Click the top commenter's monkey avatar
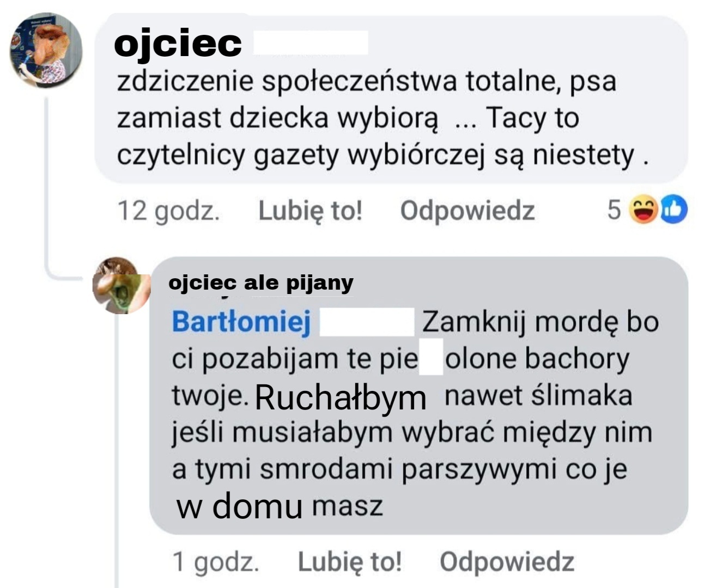 (x=46, y=51)
